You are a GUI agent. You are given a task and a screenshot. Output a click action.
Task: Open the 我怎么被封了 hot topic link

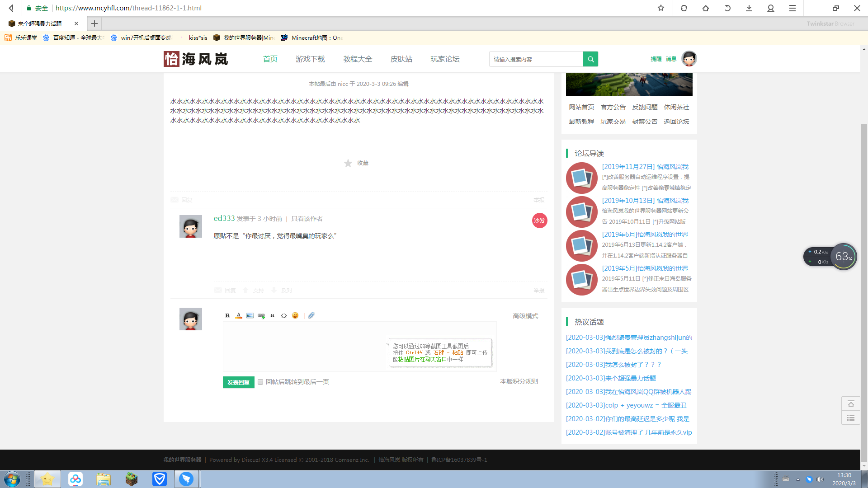tap(613, 365)
